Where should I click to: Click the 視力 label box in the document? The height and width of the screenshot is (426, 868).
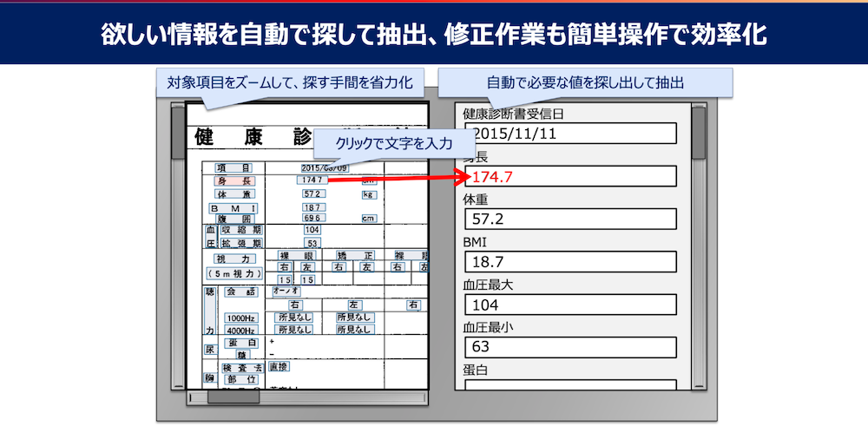[x=234, y=259]
